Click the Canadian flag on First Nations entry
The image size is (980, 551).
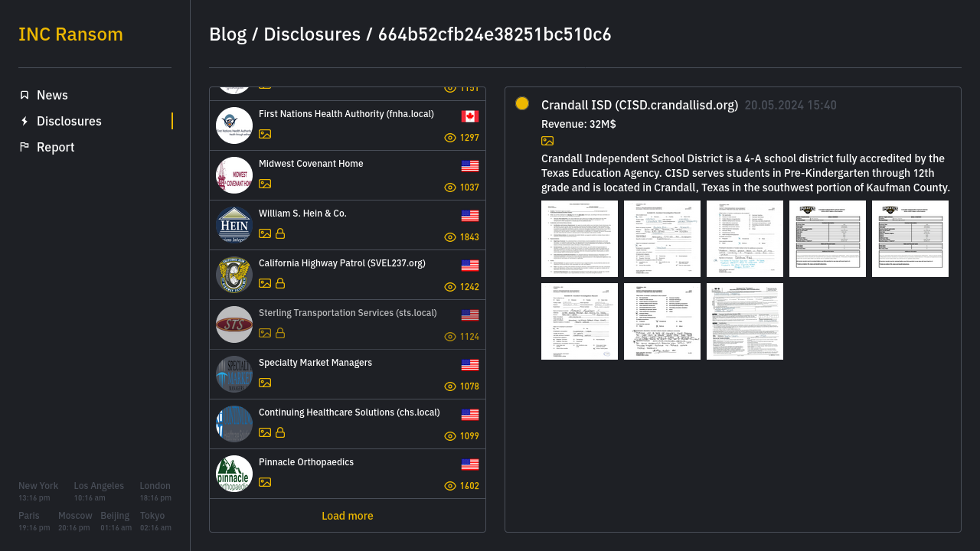470,116
